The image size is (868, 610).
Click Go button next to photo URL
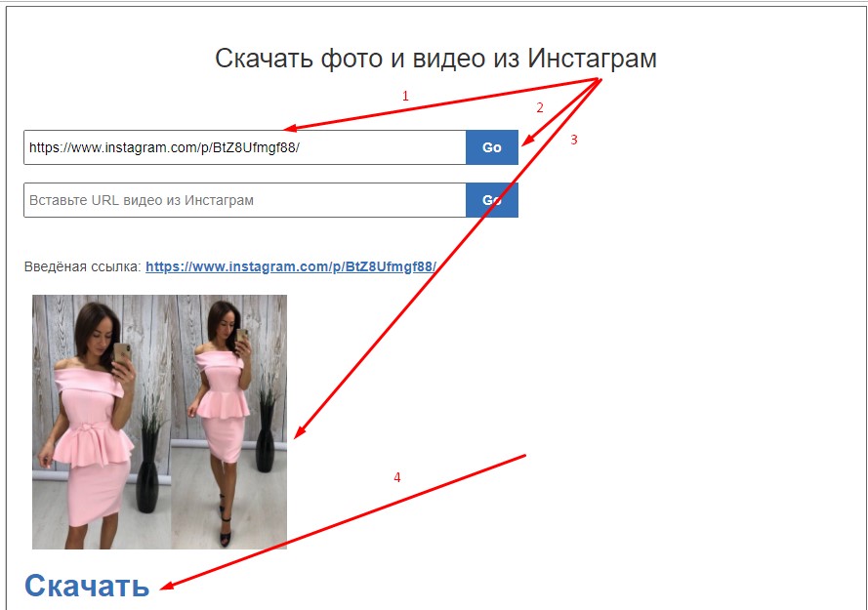click(492, 147)
